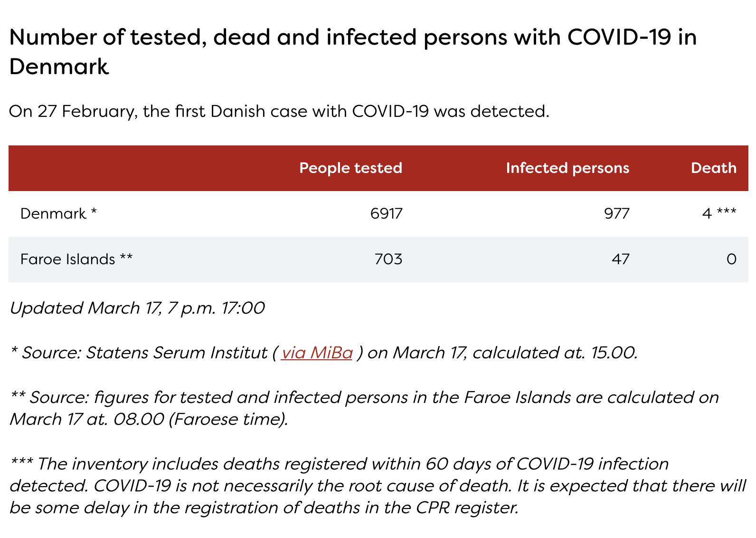Image resolution: width=756 pixels, height=538 pixels.
Task: Select the Faroe Islands row label
Action: 76,259
